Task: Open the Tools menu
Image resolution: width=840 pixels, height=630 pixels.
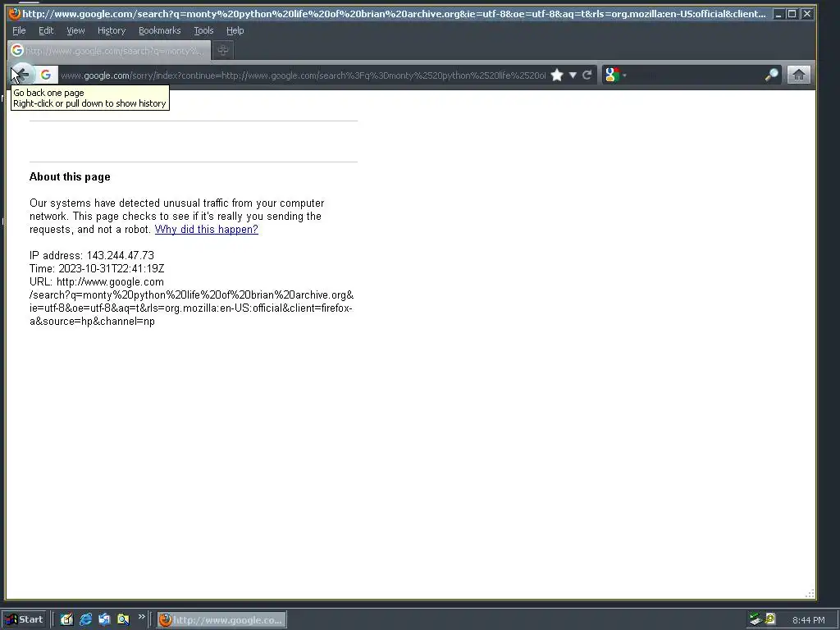Action: tap(203, 30)
